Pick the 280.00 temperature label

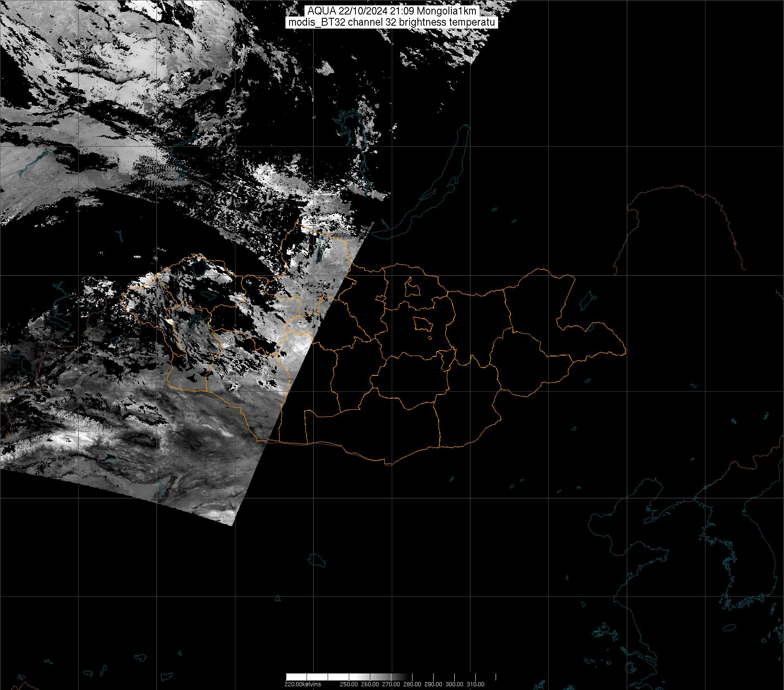(x=412, y=684)
